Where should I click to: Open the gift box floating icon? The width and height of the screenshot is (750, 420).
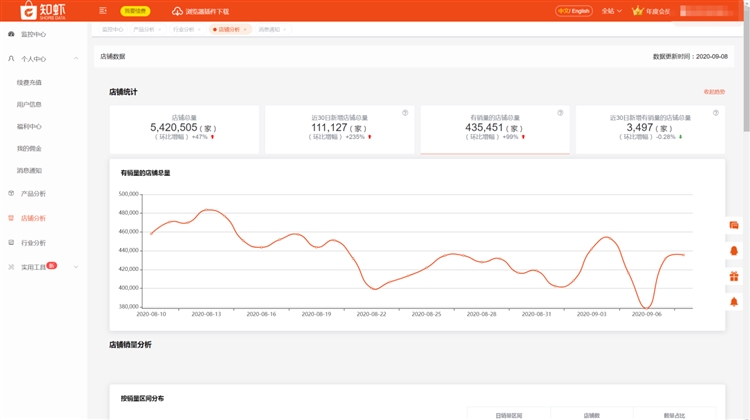[x=734, y=276]
